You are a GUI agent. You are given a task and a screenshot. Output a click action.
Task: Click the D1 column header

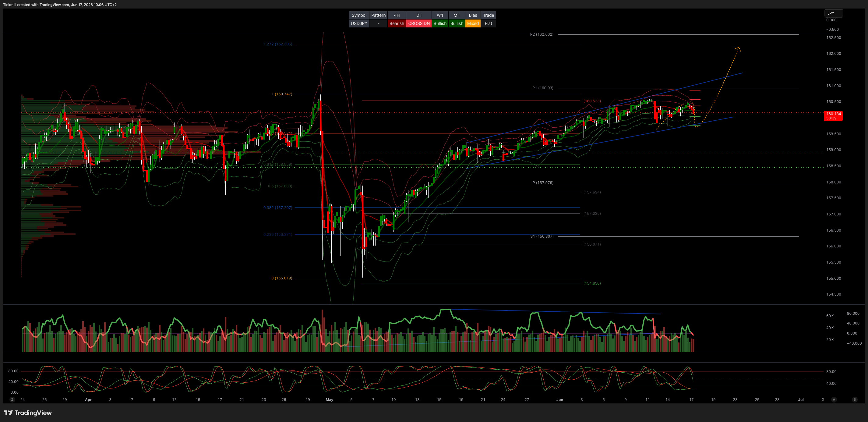[419, 15]
